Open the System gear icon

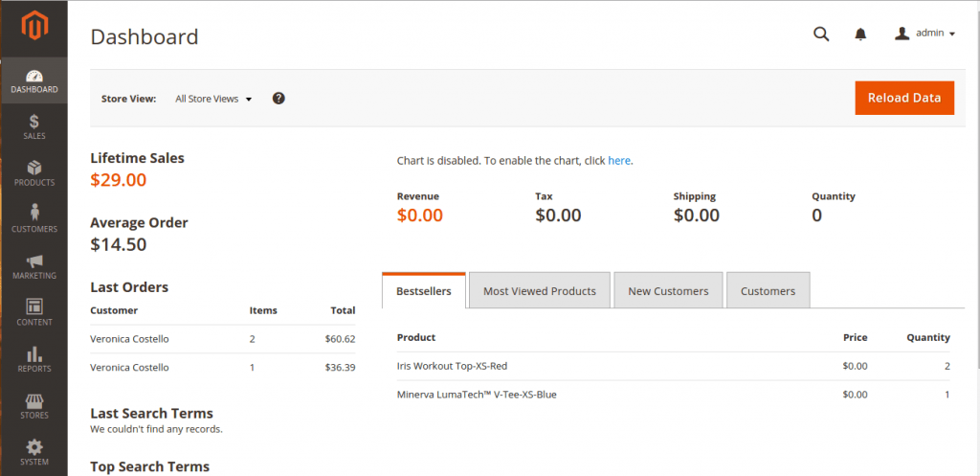pos(34,446)
